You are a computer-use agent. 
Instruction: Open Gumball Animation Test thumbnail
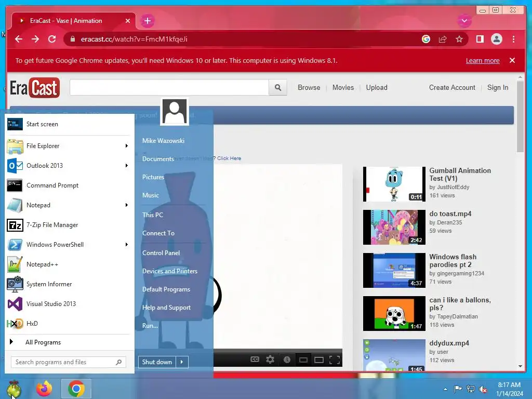tap(394, 184)
